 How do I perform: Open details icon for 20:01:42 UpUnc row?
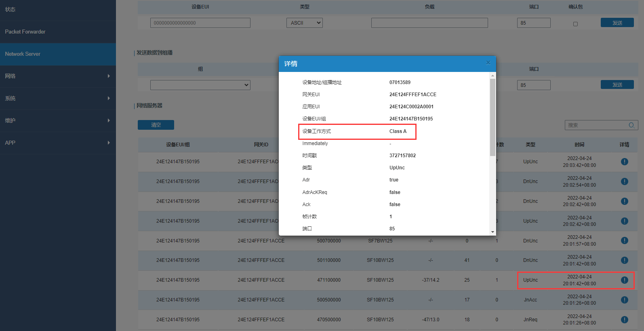[624, 280]
